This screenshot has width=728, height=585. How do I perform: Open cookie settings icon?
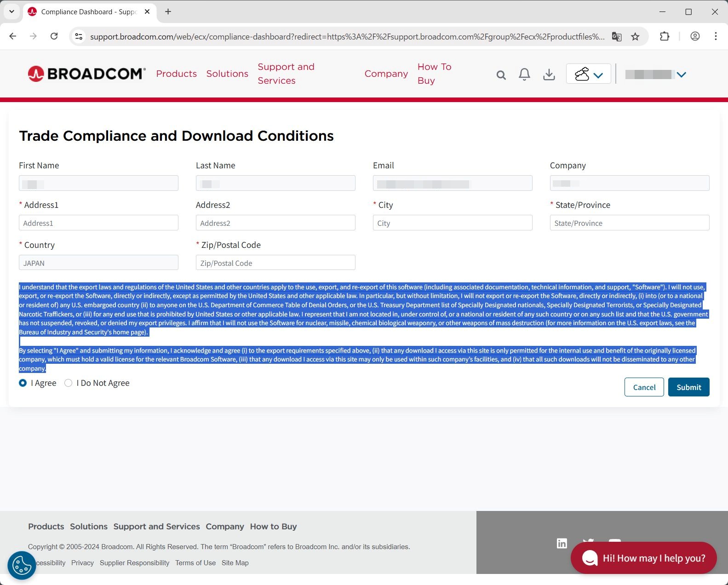point(22,565)
